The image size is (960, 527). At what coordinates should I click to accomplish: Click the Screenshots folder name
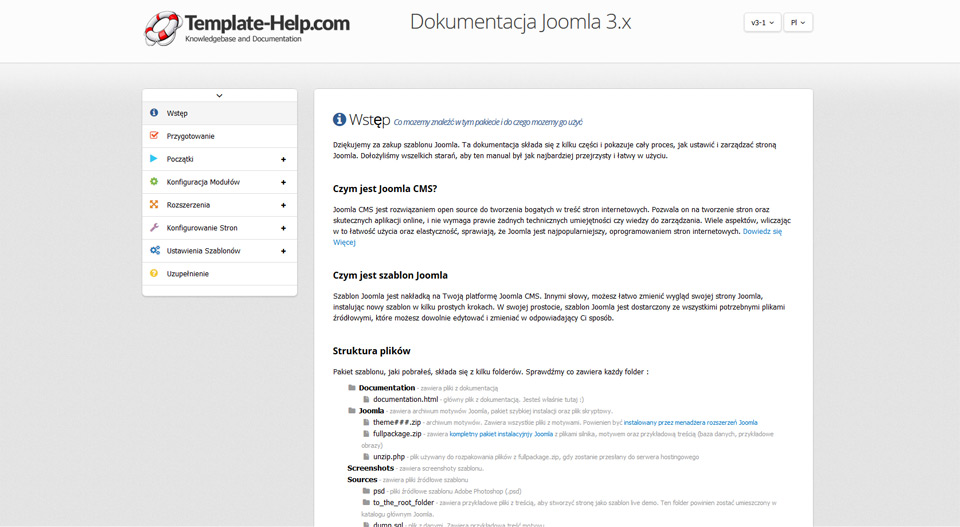[x=370, y=468]
